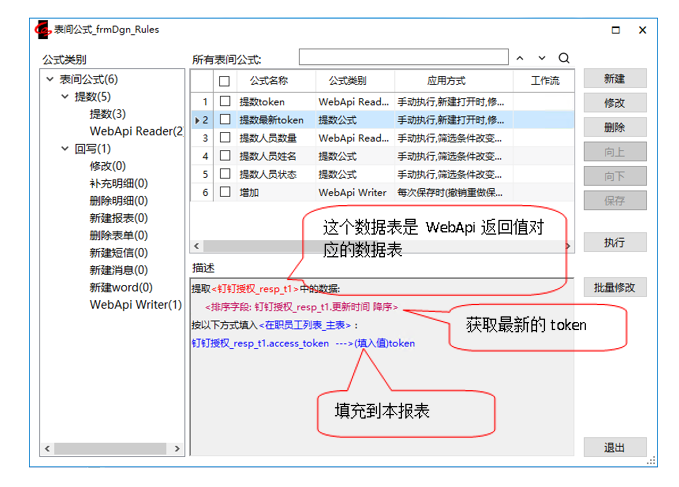Click the search magnifier icon
This screenshot has width=679, height=487.
tap(564, 59)
